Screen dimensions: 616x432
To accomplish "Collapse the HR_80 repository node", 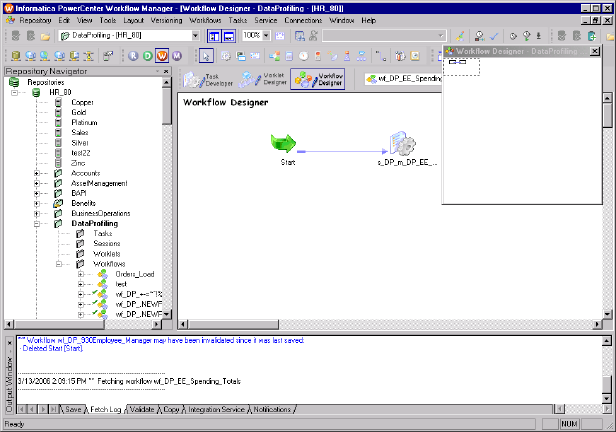I will point(15,92).
